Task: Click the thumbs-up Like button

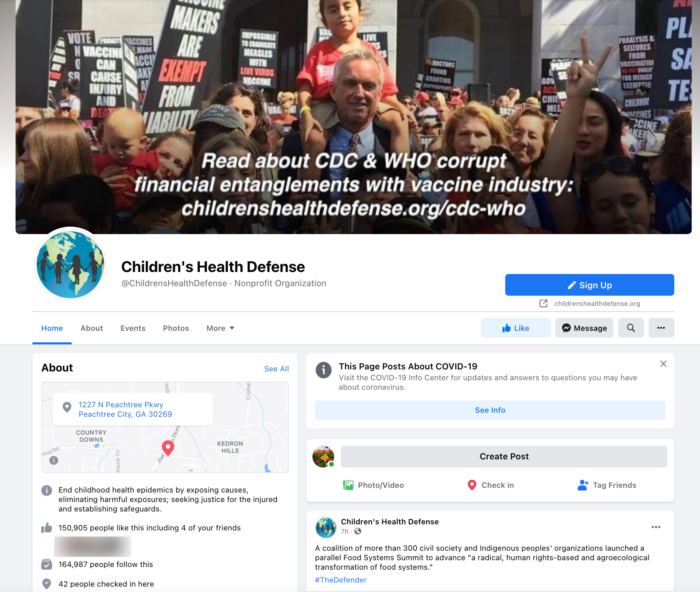Action: tap(516, 328)
